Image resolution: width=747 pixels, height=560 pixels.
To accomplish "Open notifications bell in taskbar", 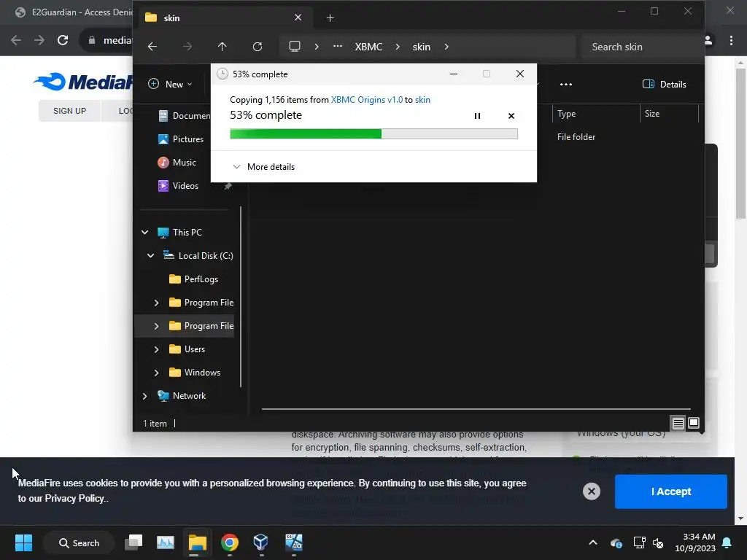I will (727, 542).
